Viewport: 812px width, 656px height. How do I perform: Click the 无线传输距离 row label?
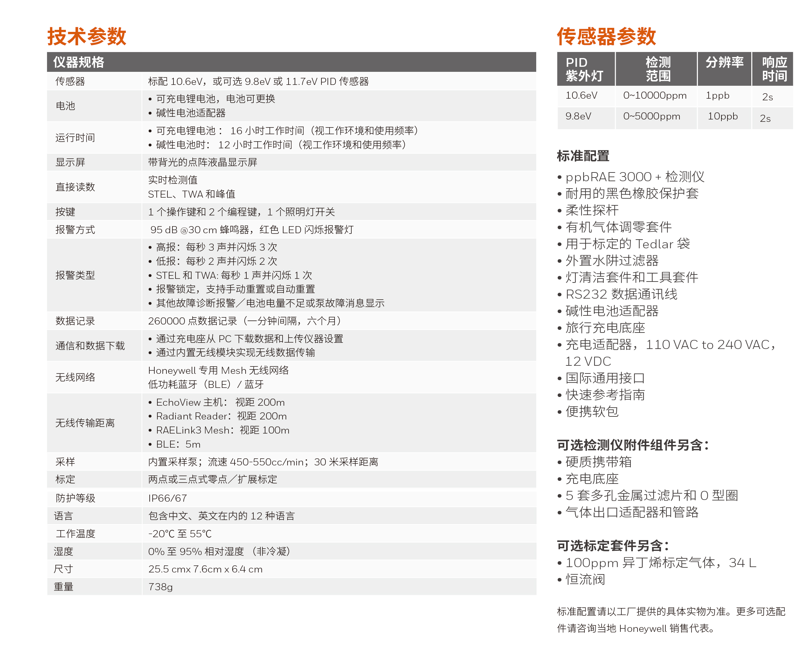85,423
